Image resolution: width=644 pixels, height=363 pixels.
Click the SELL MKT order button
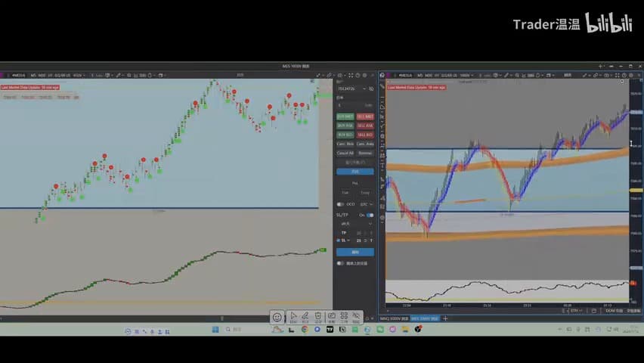(365, 116)
